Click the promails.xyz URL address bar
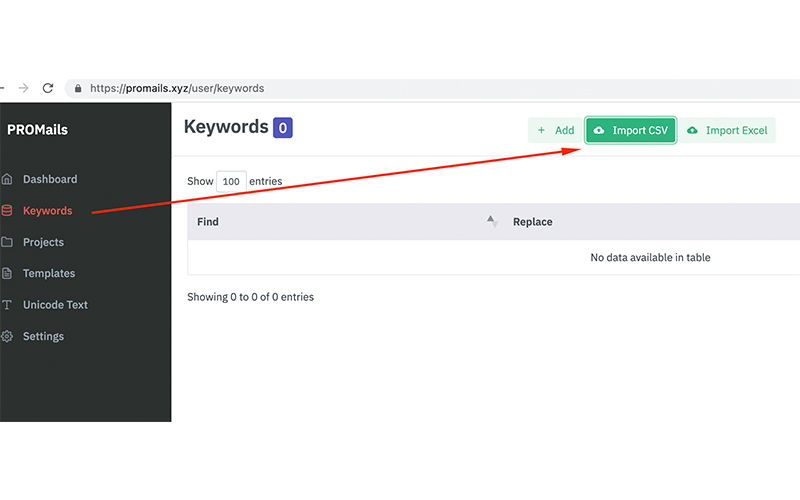Image resolution: width=800 pixels, height=500 pixels. pyautogui.click(x=432, y=88)
